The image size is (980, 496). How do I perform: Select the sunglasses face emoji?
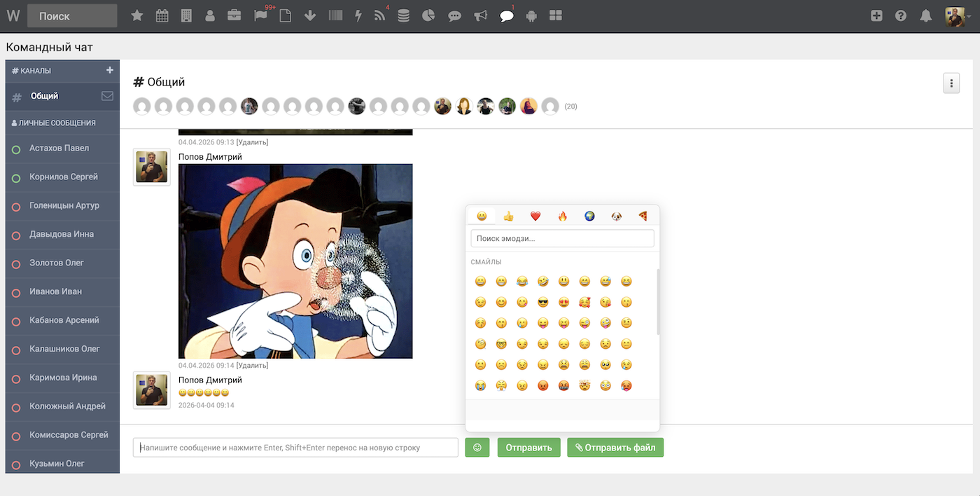[x=543, y=302]
